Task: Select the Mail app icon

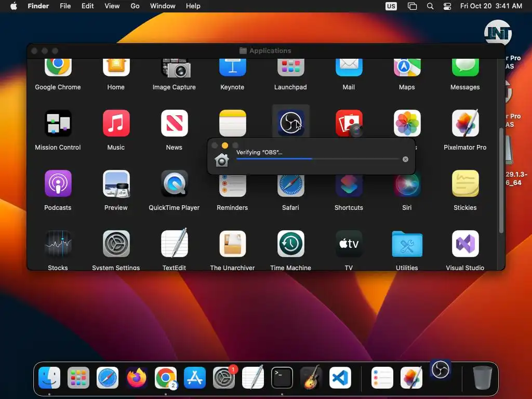Action: (349, 67)
